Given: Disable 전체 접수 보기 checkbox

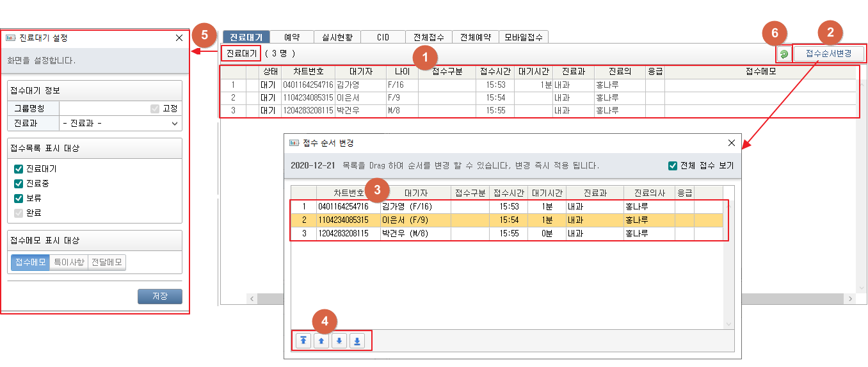Looking at the screenshot, I should (x=673, y=166).
